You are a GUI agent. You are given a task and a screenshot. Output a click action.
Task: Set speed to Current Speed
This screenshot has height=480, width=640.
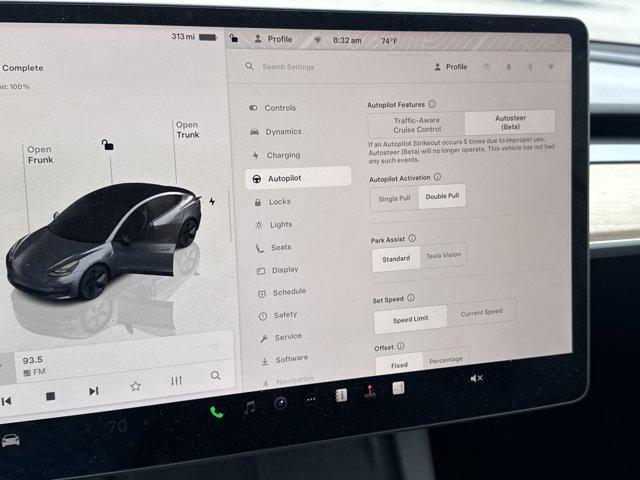[482, 313]
